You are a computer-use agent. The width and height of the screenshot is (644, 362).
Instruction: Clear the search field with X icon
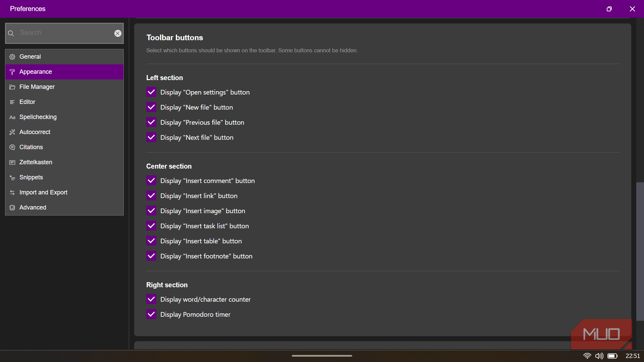(118, 33)
